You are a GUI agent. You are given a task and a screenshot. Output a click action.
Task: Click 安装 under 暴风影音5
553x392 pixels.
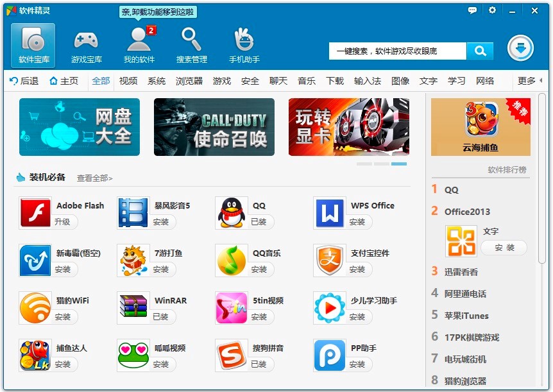coord(161,221)
